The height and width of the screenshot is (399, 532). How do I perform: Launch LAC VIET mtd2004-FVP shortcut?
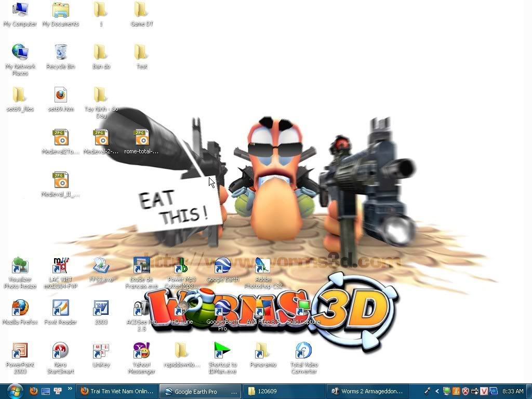pyautogui.click(x=60, y=273)
